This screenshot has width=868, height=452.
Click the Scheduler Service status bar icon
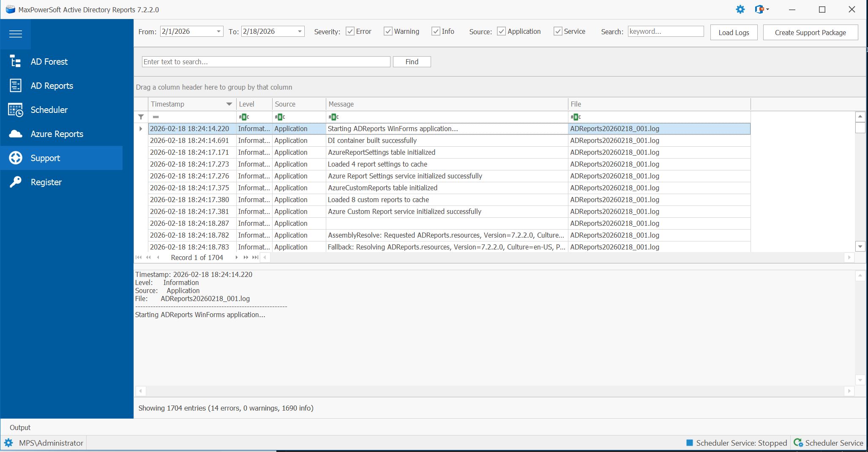point(798,443)
